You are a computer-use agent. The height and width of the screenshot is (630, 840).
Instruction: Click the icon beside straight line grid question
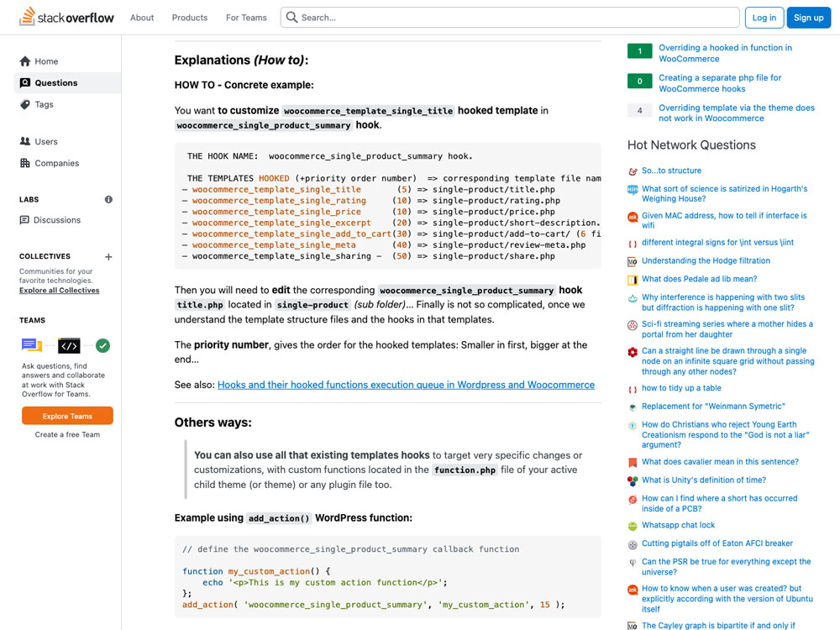point(633,352)
